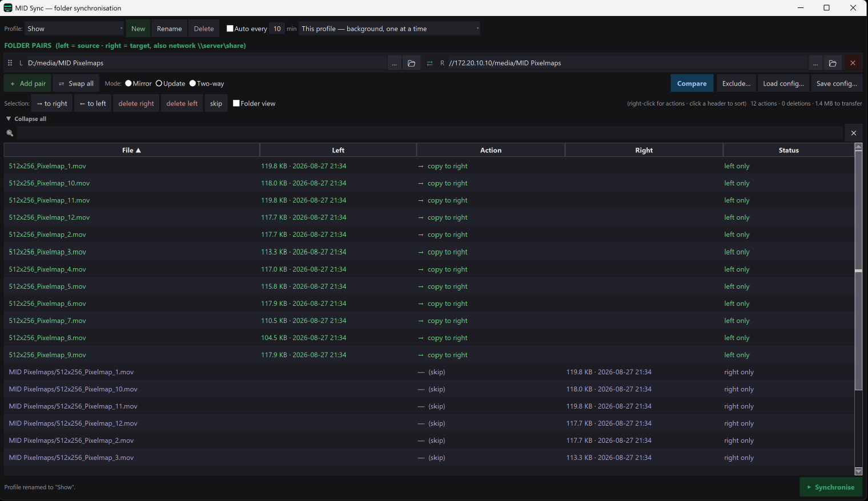Remove the folder pair with red X

tap(853, 63)
